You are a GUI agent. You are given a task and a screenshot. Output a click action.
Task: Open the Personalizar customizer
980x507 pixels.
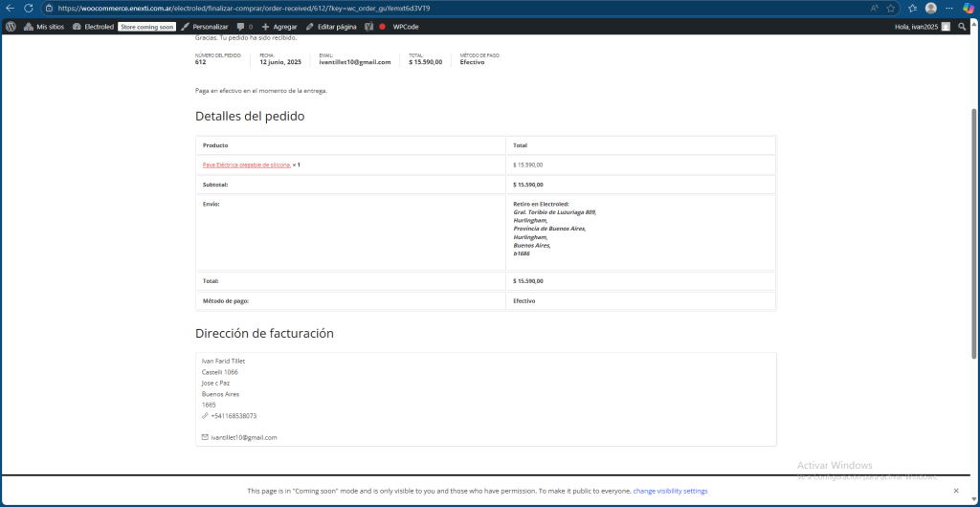click(204, 27)
